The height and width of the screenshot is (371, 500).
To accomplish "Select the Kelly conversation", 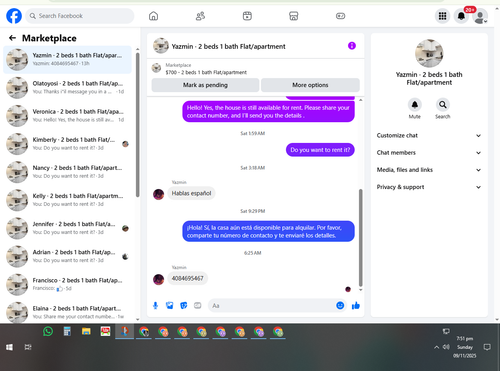I will [x=67, y=200].
